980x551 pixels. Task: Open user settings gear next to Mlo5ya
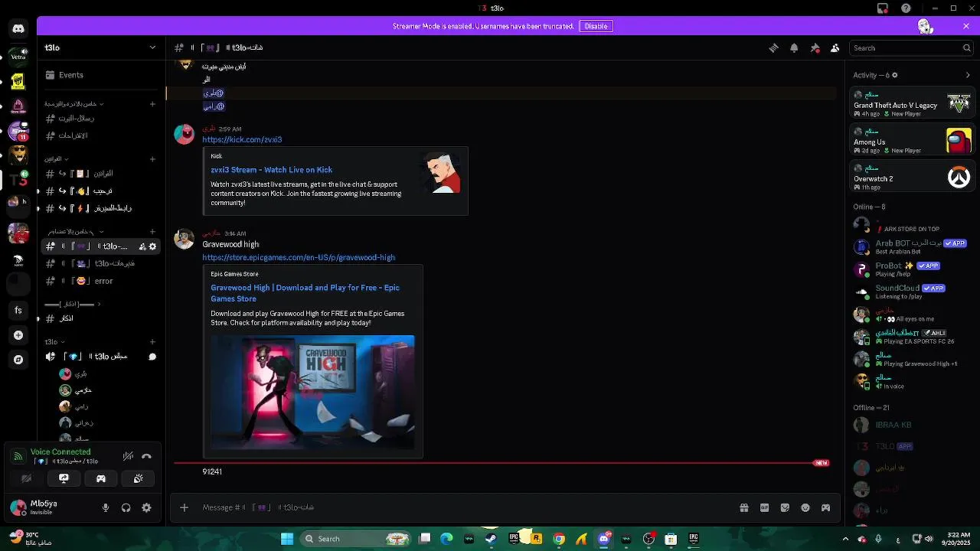click(146, 507)
